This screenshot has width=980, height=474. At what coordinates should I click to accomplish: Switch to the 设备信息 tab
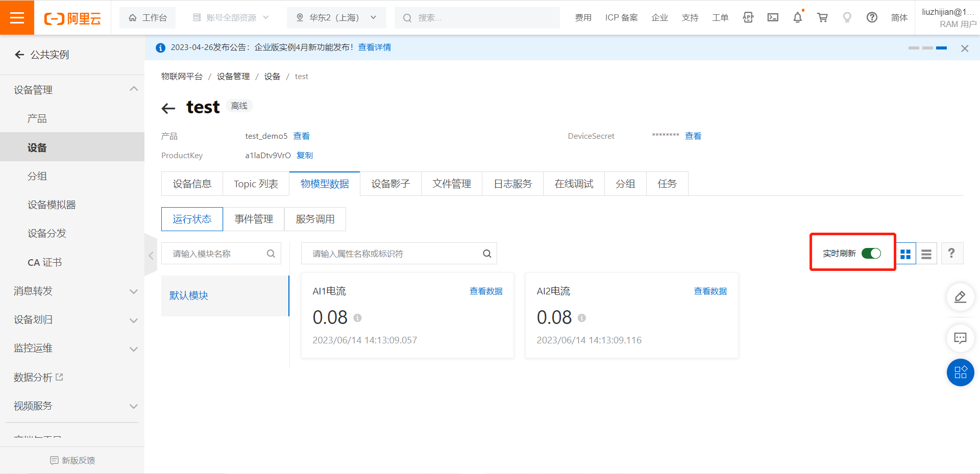[x=192, y=184]
